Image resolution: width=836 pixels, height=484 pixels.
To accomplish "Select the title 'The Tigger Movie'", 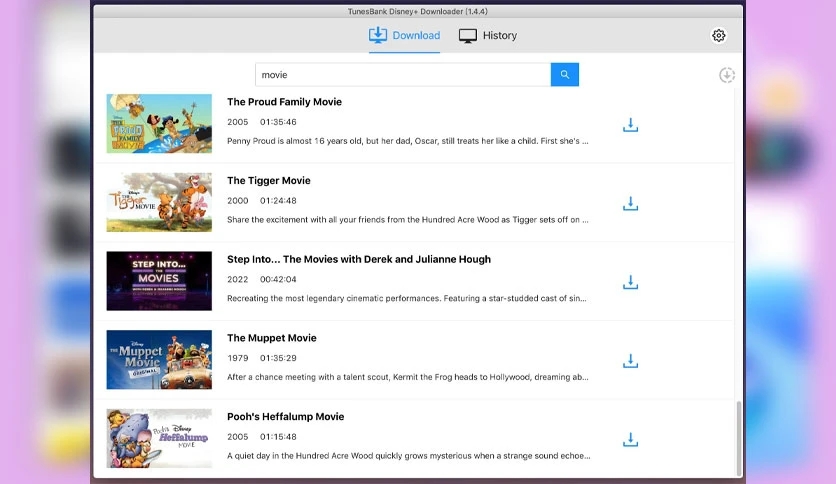I will [269, 181].
